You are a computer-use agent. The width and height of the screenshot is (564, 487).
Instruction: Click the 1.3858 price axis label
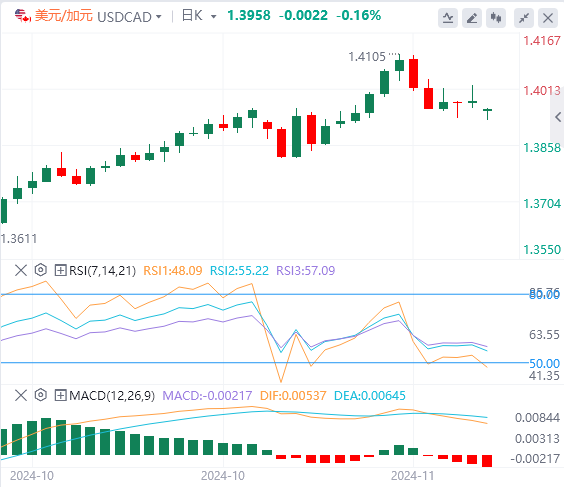pos(542,147)
